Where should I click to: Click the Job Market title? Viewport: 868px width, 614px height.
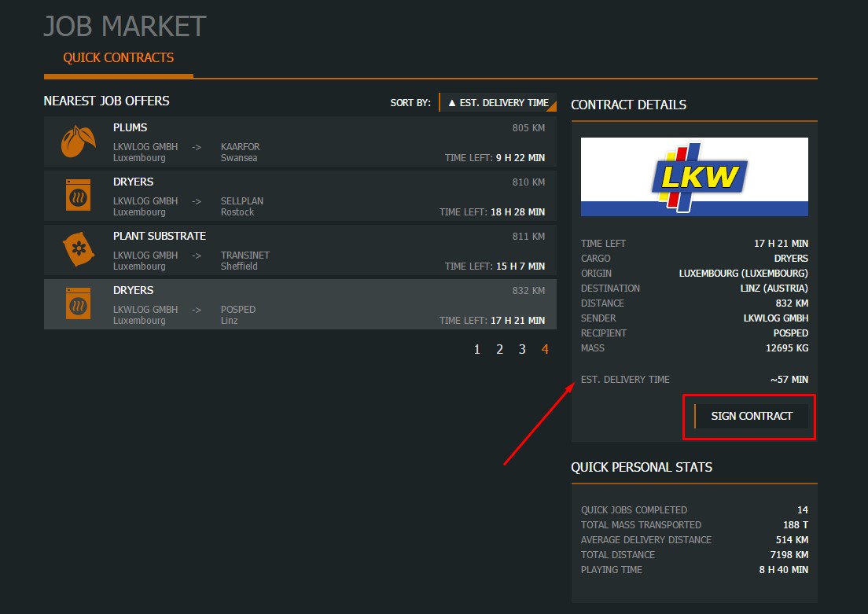[125, 26]
